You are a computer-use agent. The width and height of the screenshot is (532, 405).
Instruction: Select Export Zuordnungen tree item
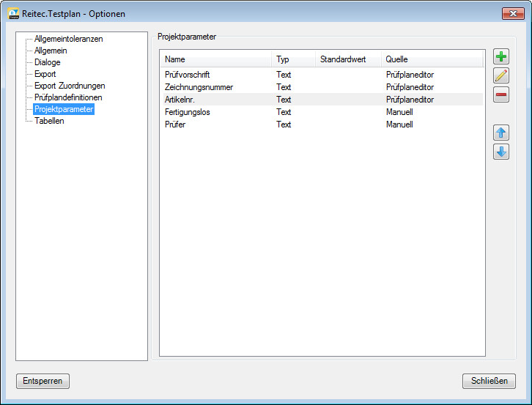click(70, 86)
